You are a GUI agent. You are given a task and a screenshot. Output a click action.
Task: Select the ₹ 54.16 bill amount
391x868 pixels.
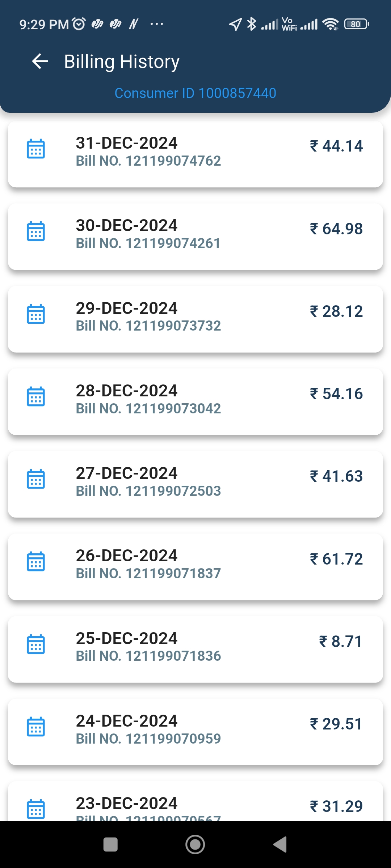(x=336, y=394)
